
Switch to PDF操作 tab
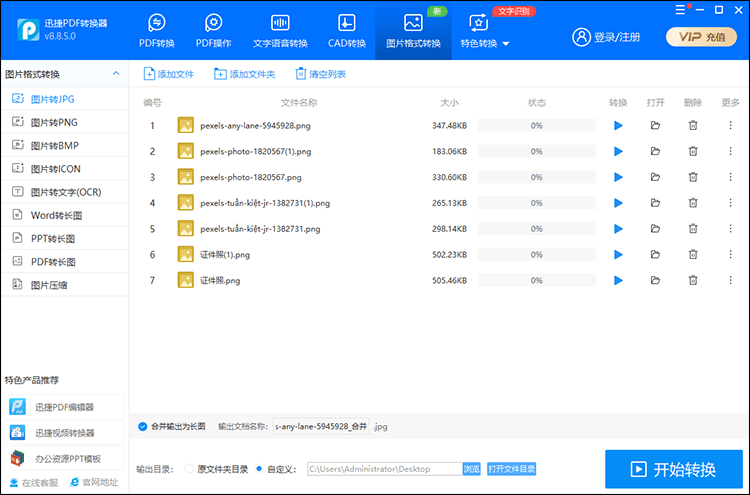(x=213, y=31)
